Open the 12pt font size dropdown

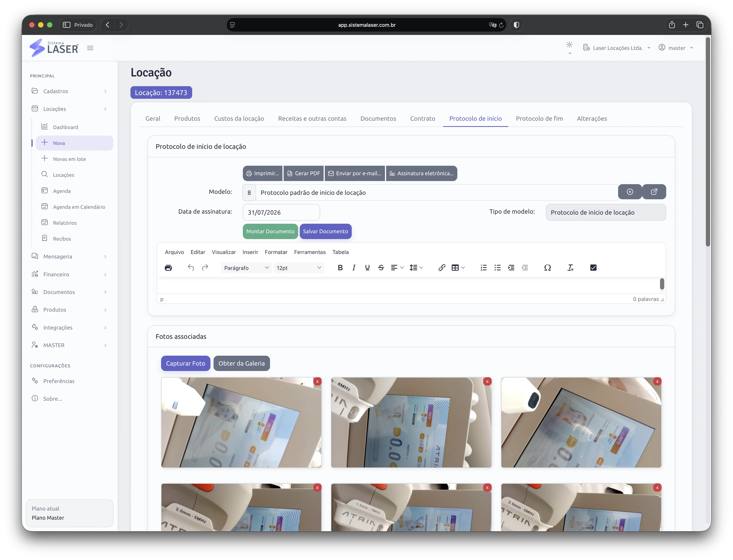coord(299,268)
